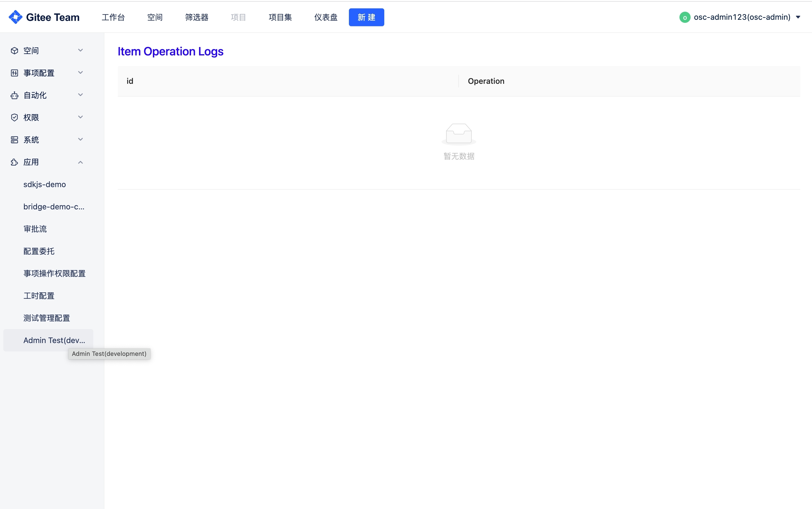The width and height of the screenshot is (812, 509).
Task: Collapse the 应用 section chevron
Action: [x=80, y=162]
